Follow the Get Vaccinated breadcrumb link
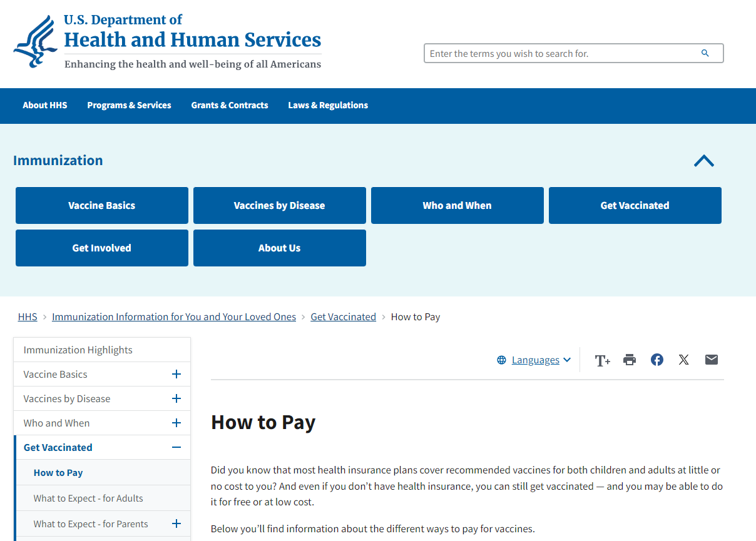The height and width of the screenshot is (541, 756). click(343, 316)
